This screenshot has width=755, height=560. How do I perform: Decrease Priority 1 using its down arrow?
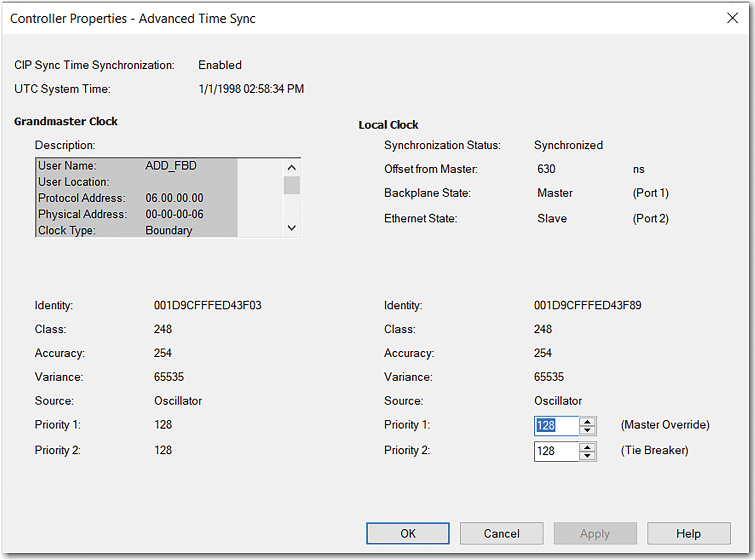(x=587, y=430)
